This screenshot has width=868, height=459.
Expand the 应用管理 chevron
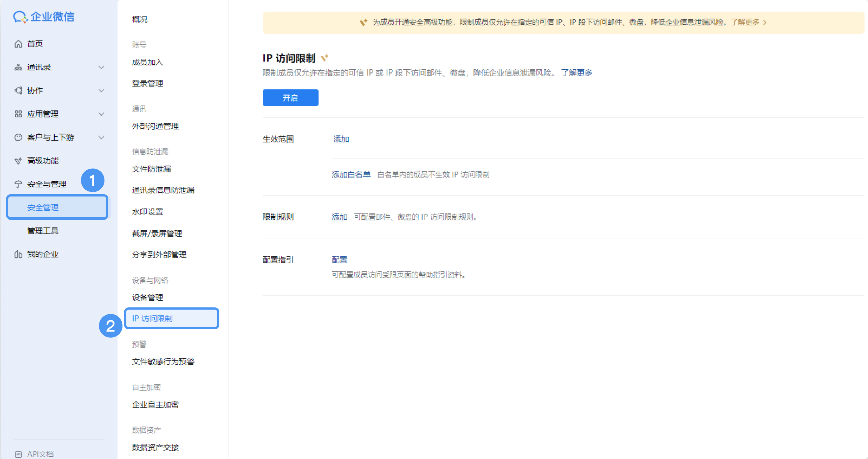tap(101, 114)
